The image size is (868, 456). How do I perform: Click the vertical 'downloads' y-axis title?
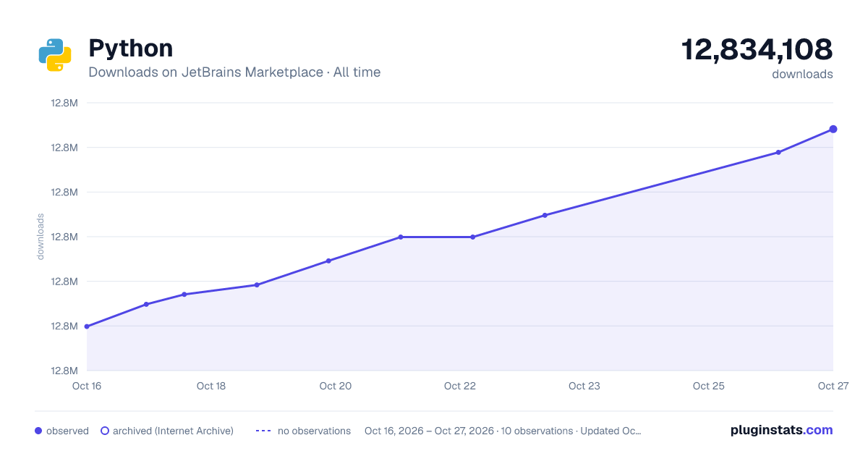pyautogui.click(x=41, y=237)
